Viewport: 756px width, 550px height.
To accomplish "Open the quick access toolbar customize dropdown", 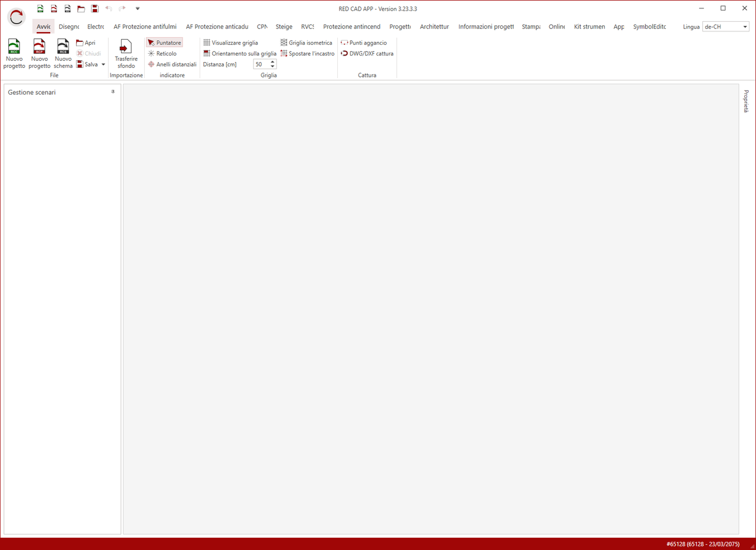I will point(138,9).
